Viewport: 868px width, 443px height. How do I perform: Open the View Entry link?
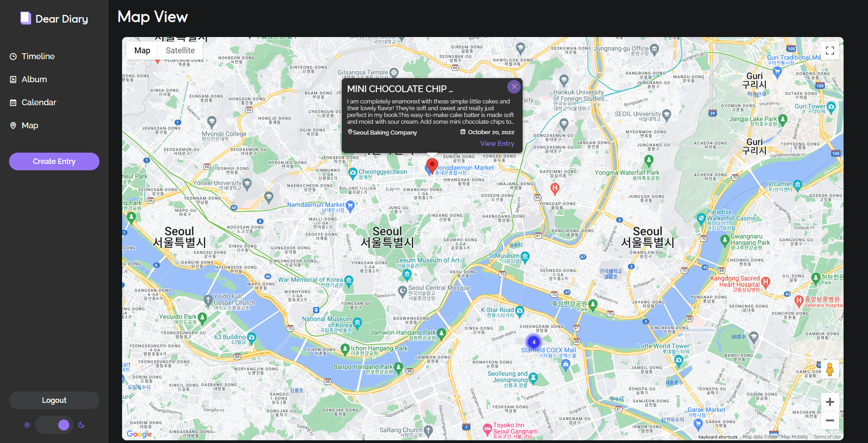pyautogui.click(x=497, y=143)
